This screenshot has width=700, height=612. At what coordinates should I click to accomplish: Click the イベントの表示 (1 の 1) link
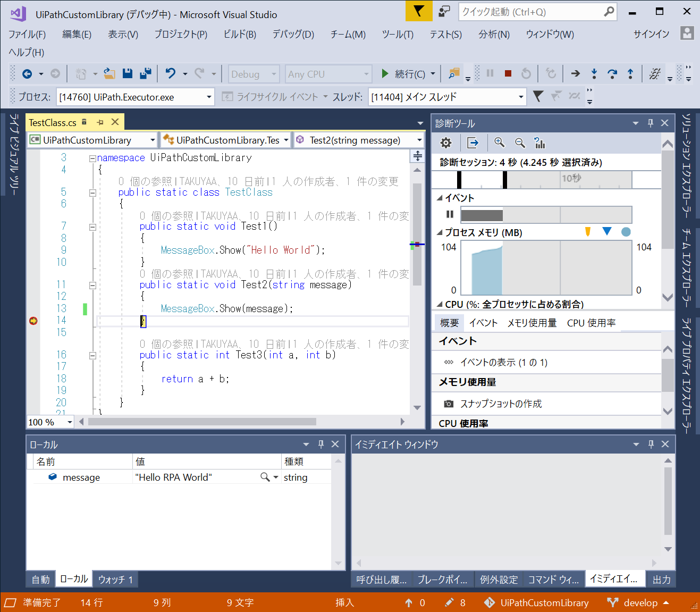pos(503,363)
